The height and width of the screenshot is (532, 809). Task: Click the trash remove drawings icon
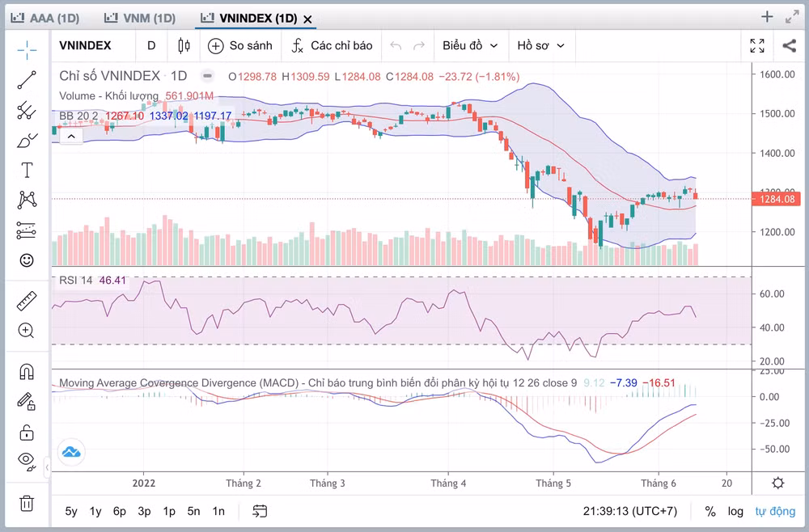pyautogui.click(x=27, y=503)
